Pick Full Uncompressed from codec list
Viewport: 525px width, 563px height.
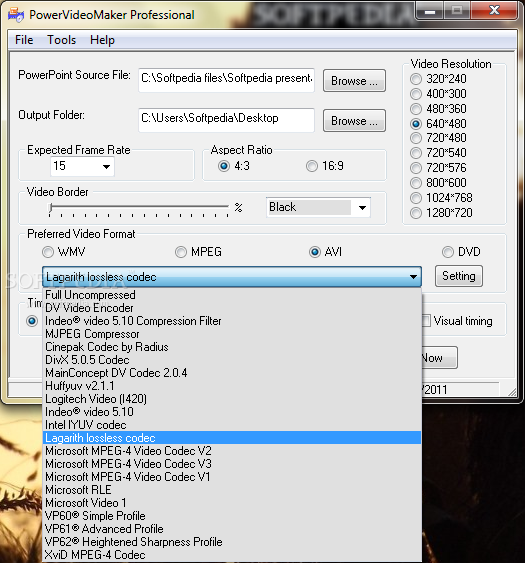232,295
